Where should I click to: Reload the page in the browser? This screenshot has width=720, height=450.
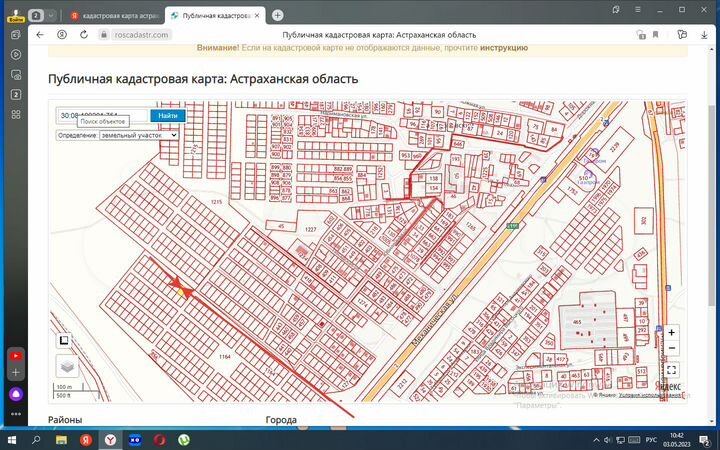[x=86, y=34]
